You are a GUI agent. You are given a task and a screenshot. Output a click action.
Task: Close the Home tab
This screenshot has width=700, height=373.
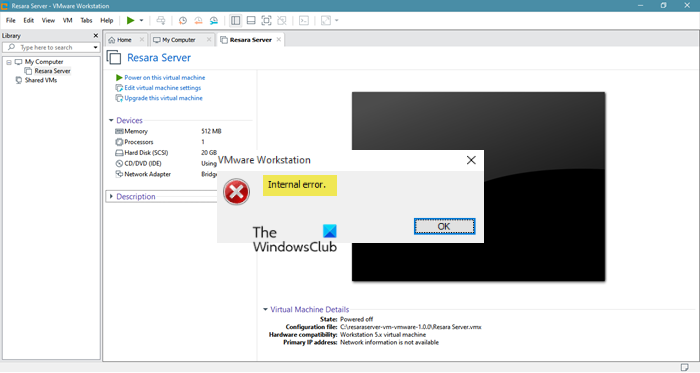[x=142, y=40]
